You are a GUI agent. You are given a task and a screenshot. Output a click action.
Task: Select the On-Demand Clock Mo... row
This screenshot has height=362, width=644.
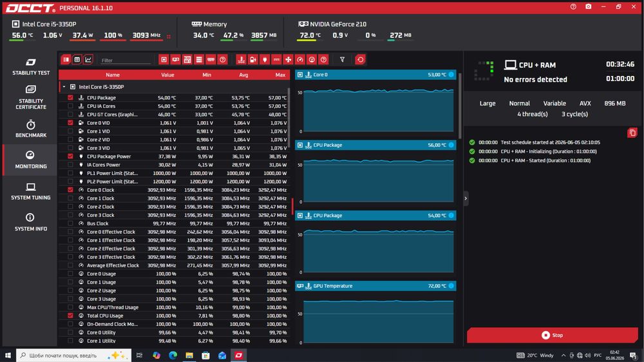pos(174,324)
